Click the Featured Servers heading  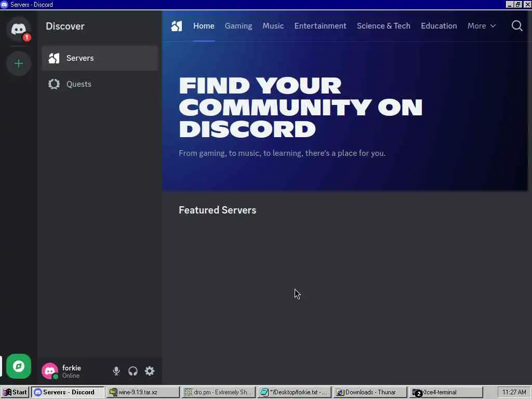coord(218,210)
